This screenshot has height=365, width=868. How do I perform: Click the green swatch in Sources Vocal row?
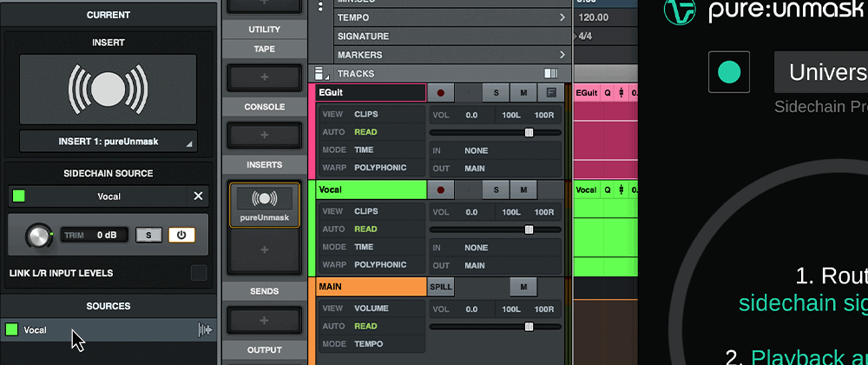[11, 329]
